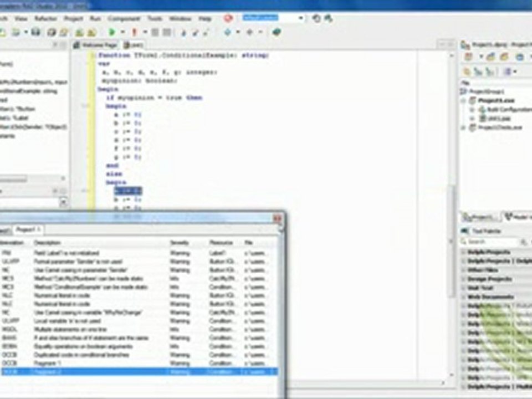Screen dimensions: 532x399
Task: Open the Tools menu
Action: click(x=155, y=18)
